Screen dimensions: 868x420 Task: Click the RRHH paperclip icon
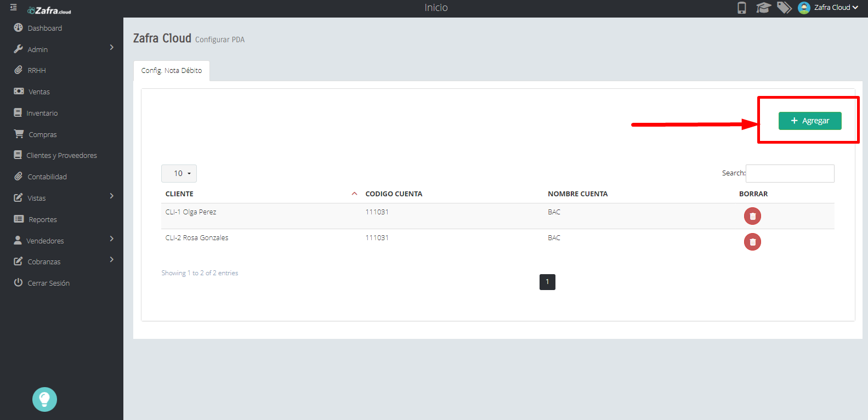[18, 70]
